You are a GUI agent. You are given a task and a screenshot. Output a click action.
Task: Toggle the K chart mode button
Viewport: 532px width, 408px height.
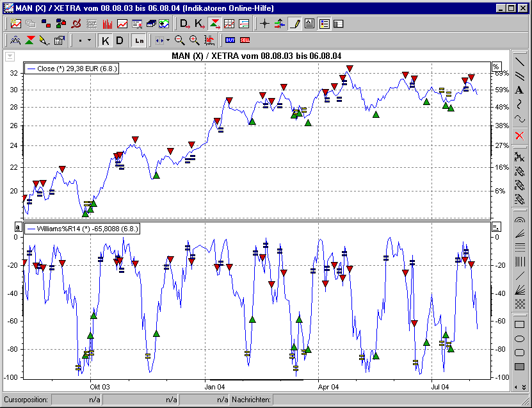[106, 40]
